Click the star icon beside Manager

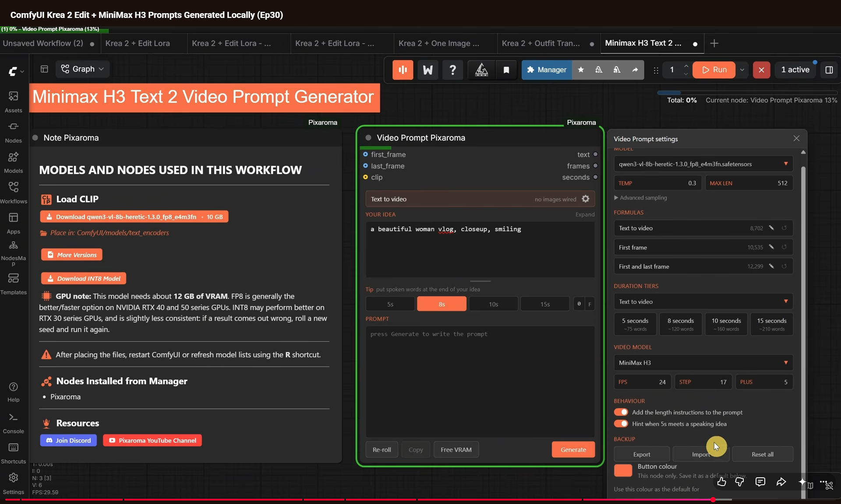pos(581,70)
